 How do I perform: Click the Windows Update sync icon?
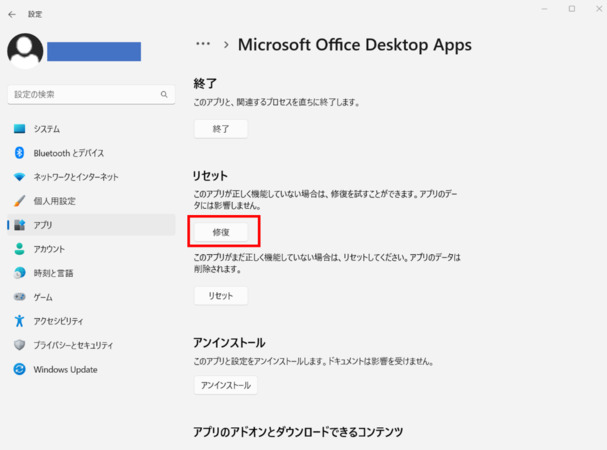click(19, 369)
